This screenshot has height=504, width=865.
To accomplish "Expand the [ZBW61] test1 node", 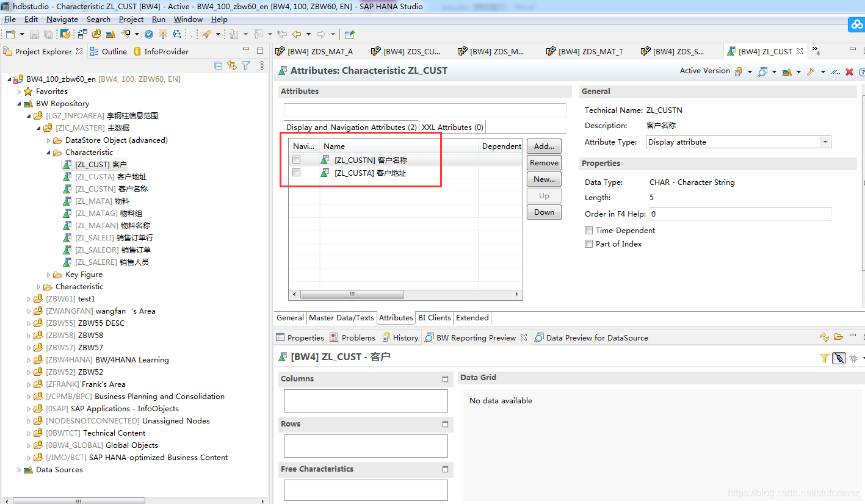I will (x=29, y=299).
